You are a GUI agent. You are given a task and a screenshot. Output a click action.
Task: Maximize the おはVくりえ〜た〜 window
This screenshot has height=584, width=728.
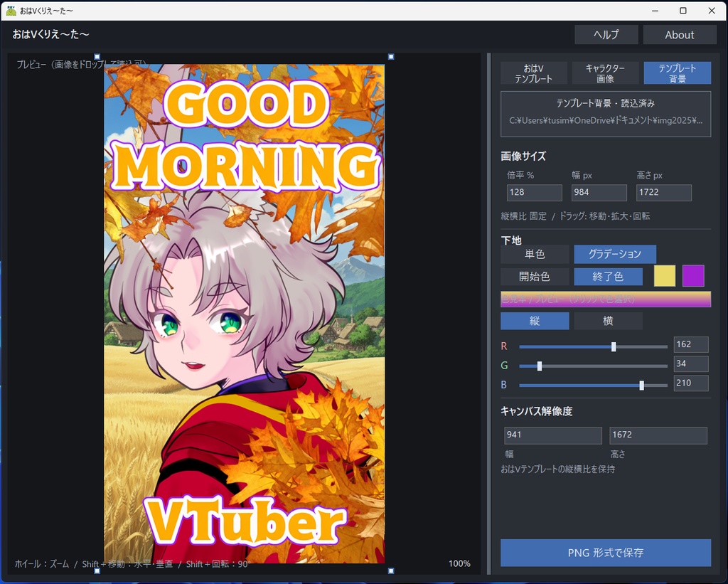tap(683, 11)
